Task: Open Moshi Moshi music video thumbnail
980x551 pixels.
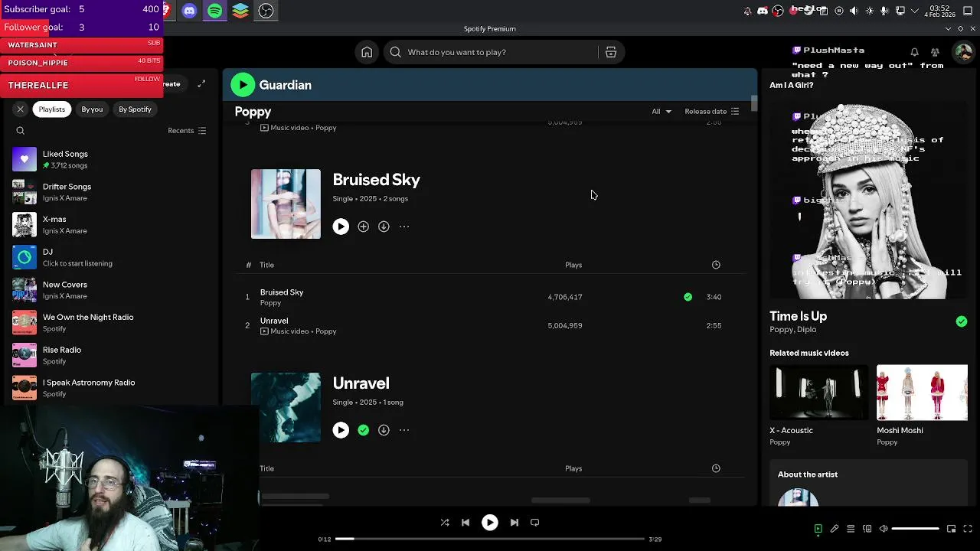Action: coord(922,393)
